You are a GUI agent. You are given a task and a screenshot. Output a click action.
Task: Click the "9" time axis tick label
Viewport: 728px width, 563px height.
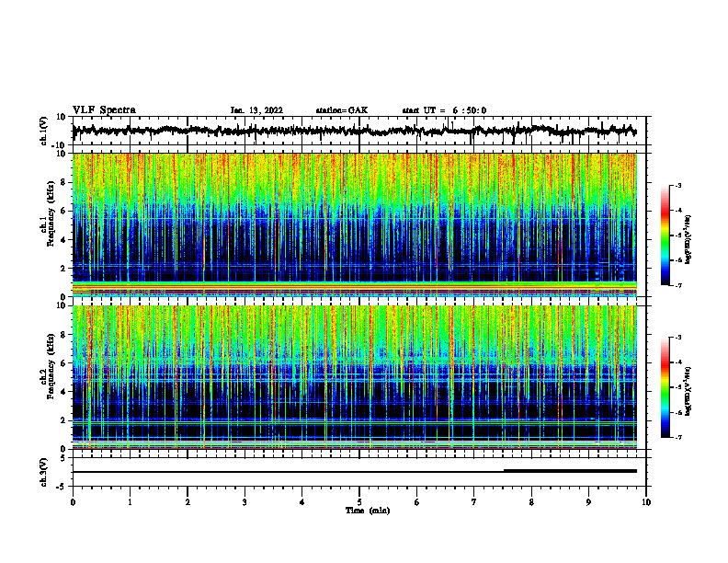(x=588, y=502)
